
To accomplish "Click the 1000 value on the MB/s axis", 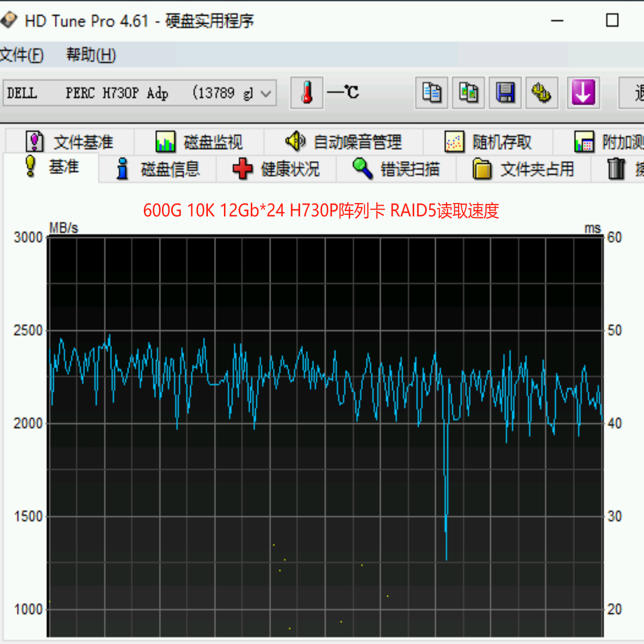I will (x=28, y=610).
